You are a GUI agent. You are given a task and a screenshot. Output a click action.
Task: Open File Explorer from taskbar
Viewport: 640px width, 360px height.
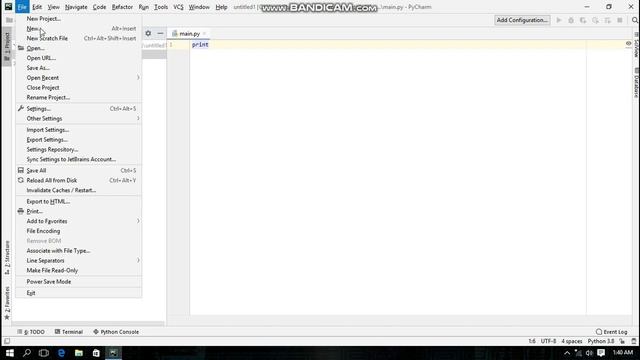[x=79, y=353]
